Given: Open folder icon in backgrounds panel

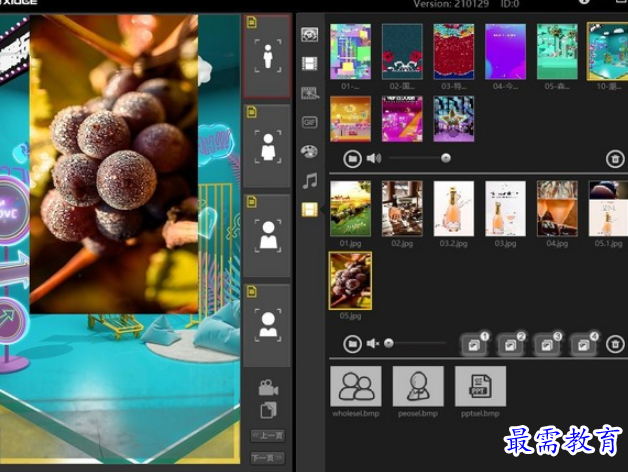Looking at the screenshot, I should (352, 158).
